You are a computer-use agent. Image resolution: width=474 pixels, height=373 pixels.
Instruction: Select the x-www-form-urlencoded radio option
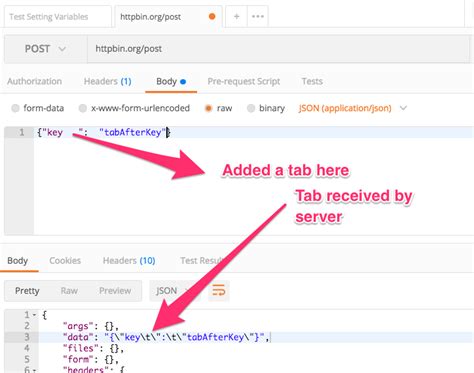pyautogui.click(x=134, y=108)
